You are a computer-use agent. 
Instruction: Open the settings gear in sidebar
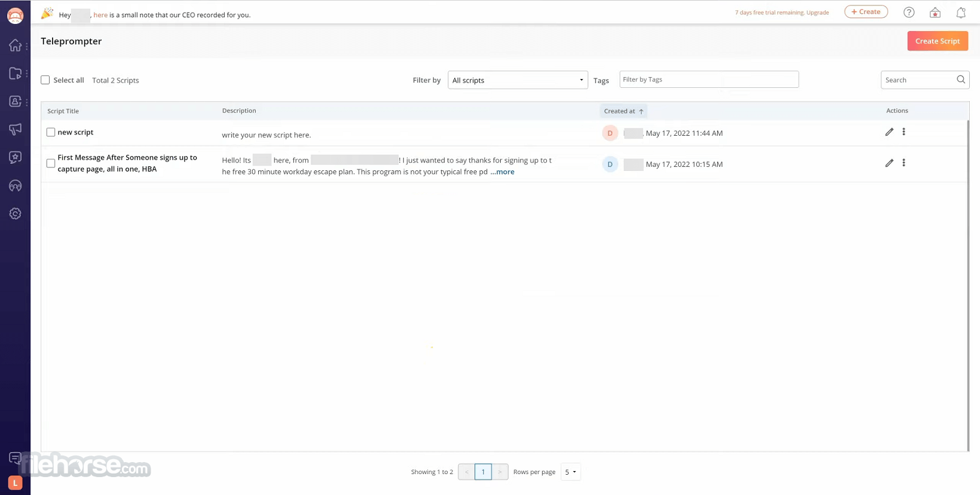(15, 213)
